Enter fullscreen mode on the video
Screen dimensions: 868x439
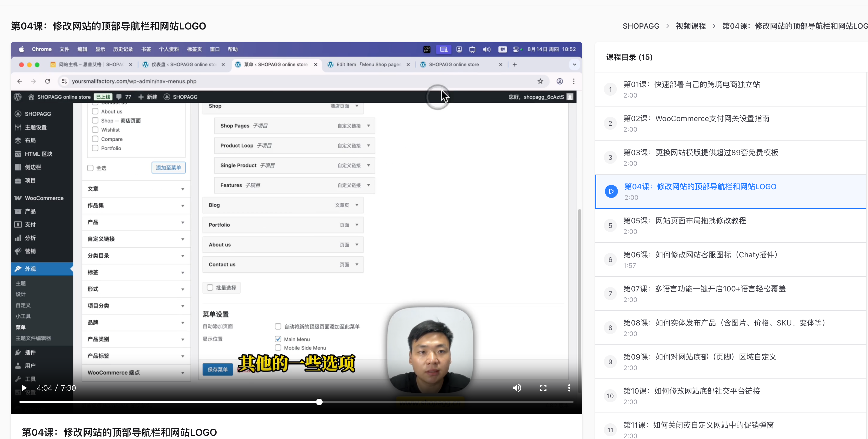pos(543,388)
